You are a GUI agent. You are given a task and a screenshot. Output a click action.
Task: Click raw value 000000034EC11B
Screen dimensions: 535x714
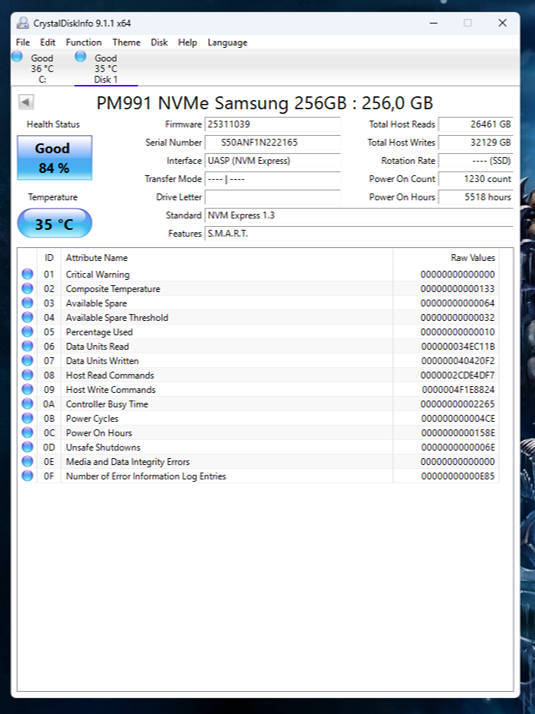click(x=458, y=347)
